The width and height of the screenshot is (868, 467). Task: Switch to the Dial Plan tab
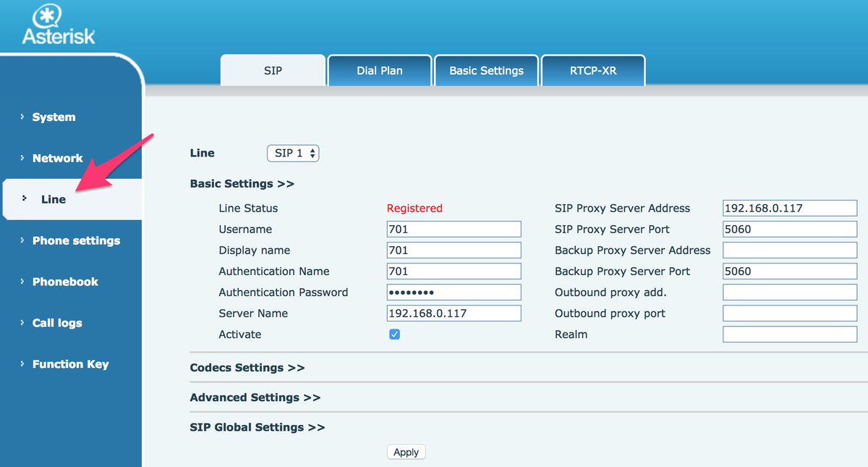pyautogui.click(x=380, y=71)
